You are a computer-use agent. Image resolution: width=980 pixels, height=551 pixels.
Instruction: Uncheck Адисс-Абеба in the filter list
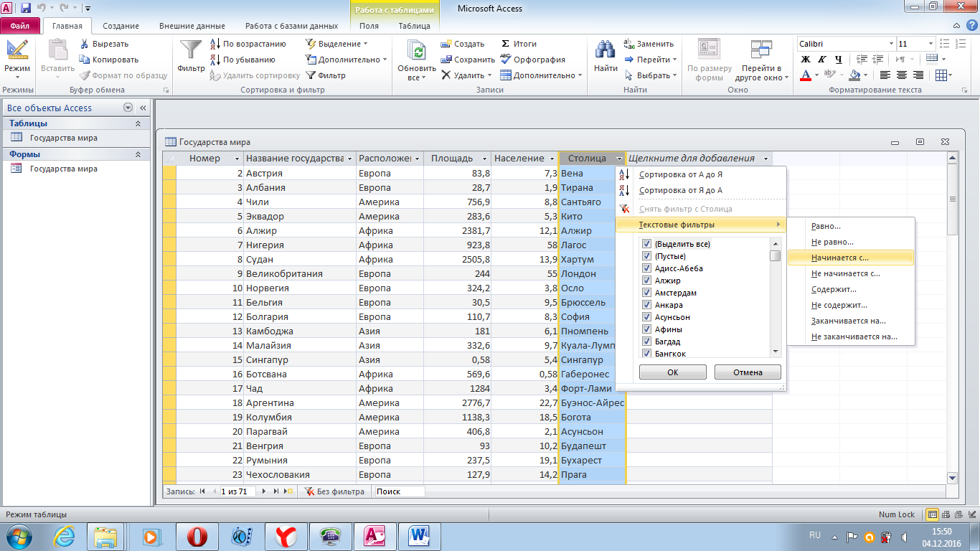pyautogui.click(x=646, y=268)
